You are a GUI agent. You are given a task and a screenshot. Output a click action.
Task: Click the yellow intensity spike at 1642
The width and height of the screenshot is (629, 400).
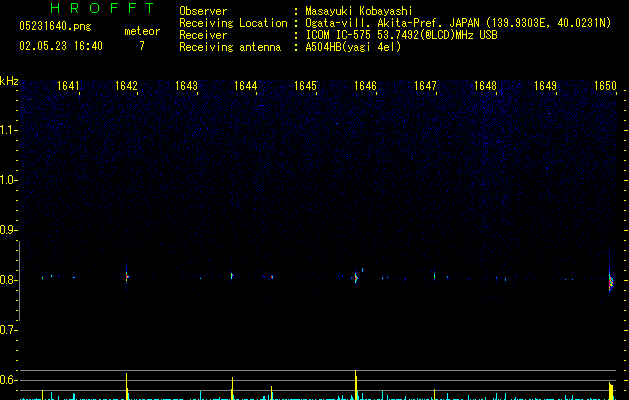(x=127, y=386)
